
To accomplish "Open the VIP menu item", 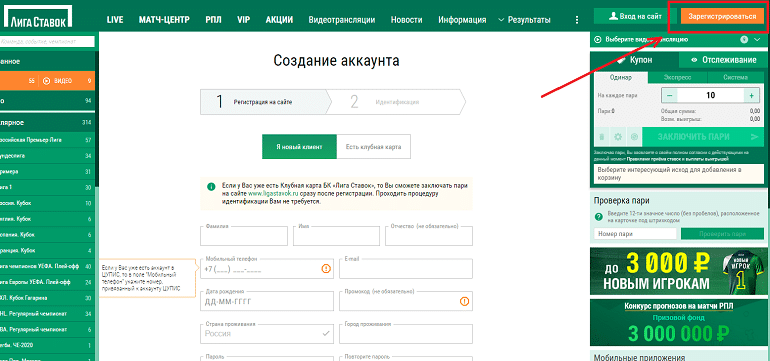I will pos(244,20).
